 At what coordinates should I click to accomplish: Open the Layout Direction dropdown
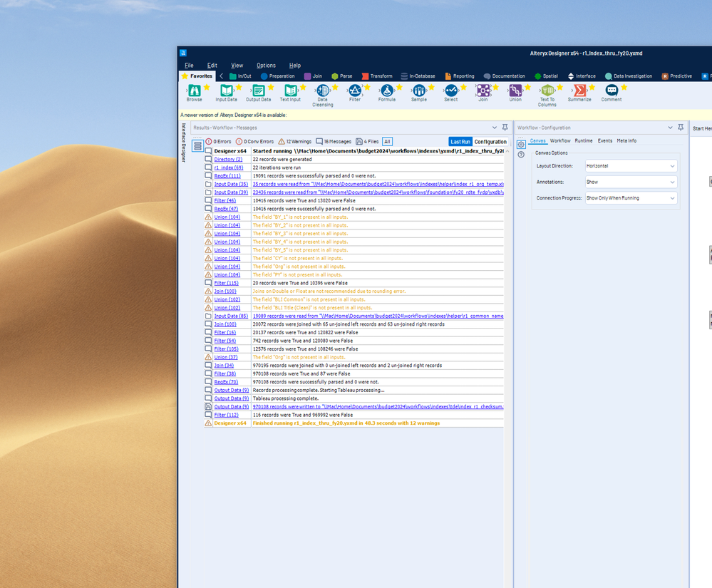630,166
